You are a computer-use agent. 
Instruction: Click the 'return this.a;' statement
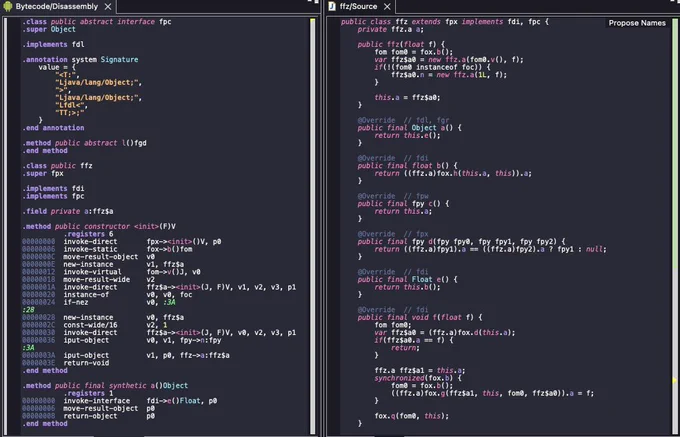coord(403,211)
